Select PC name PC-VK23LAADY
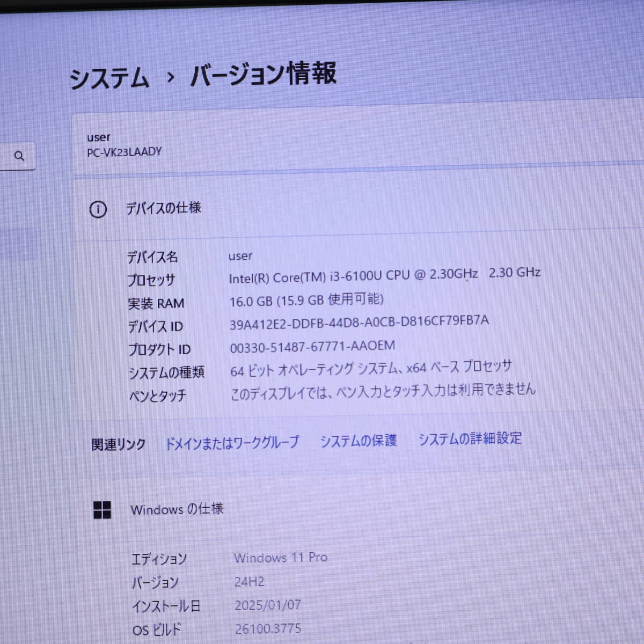The image size is (644, 644). pos(124,152)
